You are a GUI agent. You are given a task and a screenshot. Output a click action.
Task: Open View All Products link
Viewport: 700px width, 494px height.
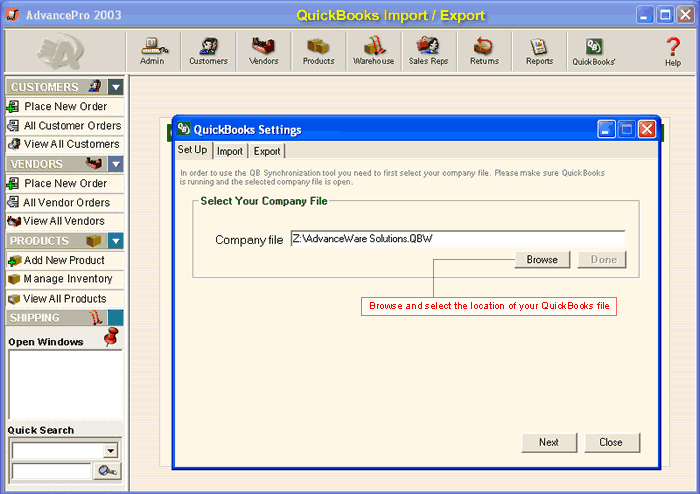tap(65, 299)
